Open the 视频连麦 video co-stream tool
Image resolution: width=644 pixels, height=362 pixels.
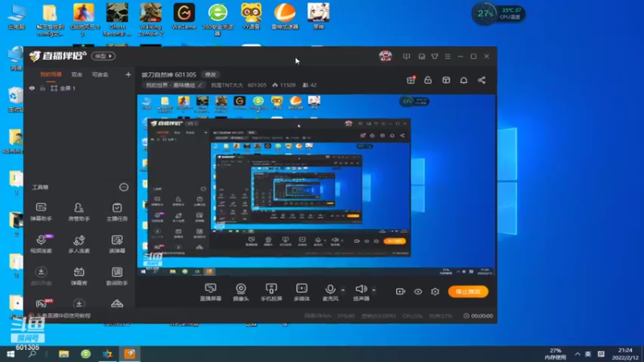(x=41, y=244)
